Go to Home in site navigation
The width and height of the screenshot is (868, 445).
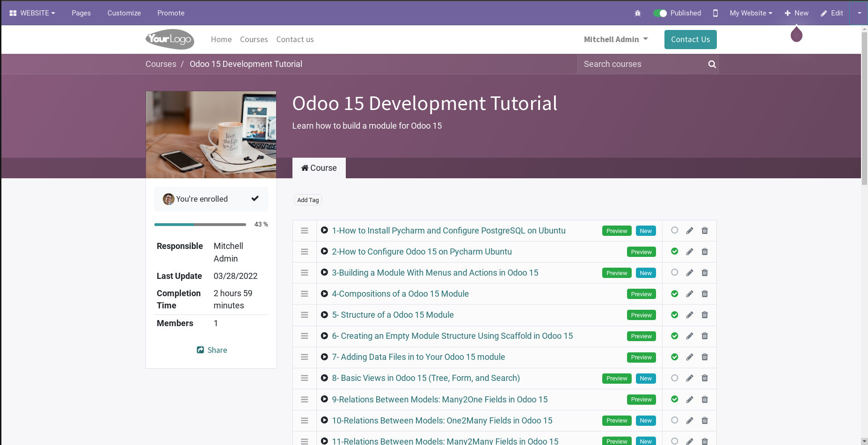[221, 39]
